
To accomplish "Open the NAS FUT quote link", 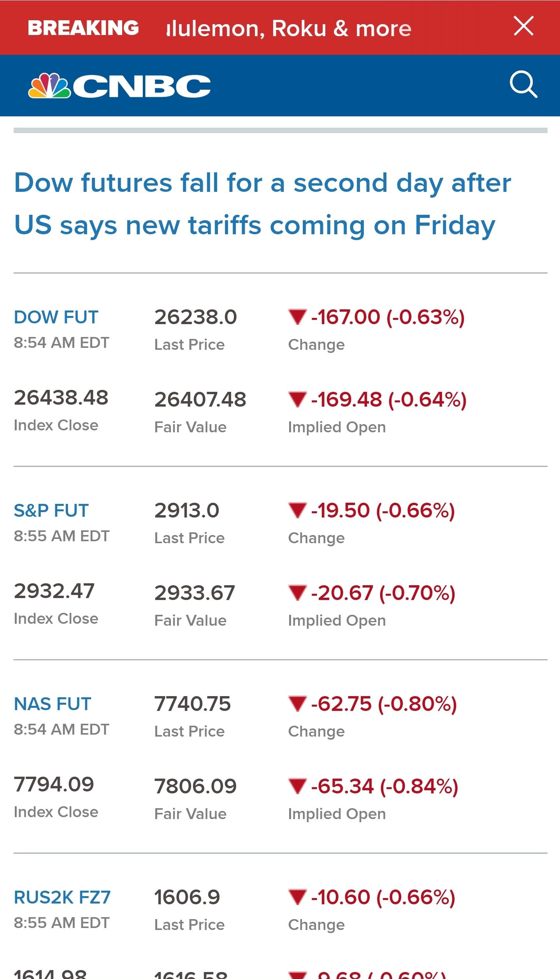I will [53, 704].
